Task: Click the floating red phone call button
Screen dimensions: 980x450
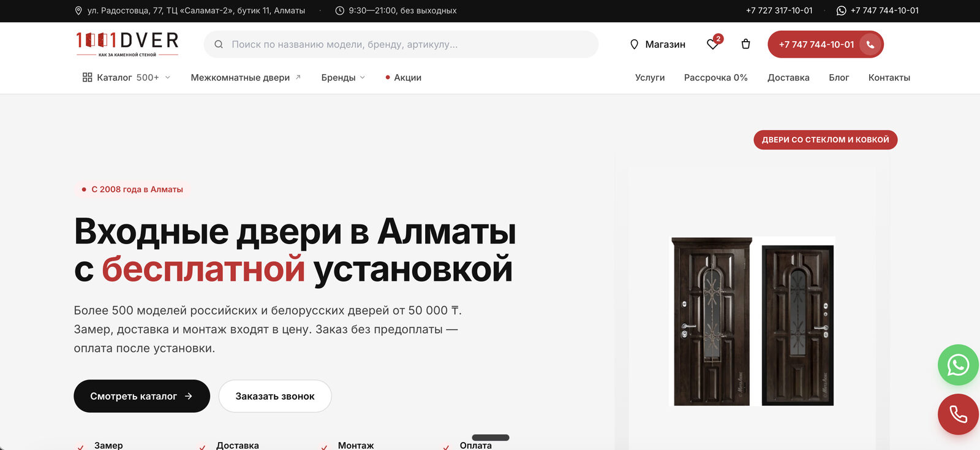Action: (958, 414)
